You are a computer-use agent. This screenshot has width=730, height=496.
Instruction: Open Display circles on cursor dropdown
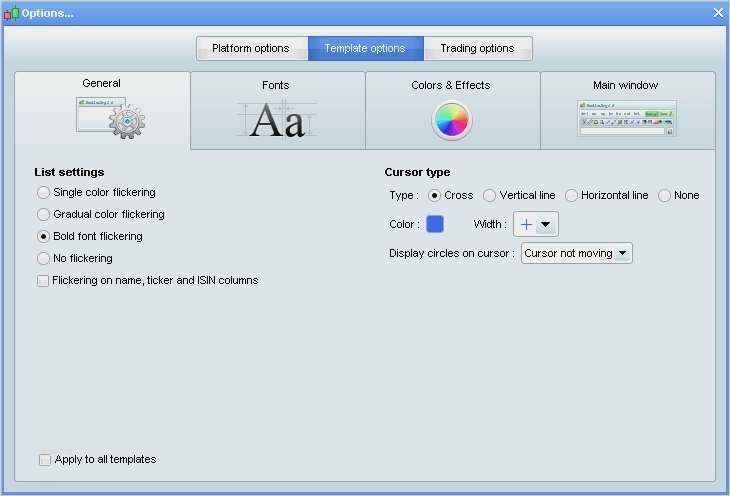coord(576,253)
